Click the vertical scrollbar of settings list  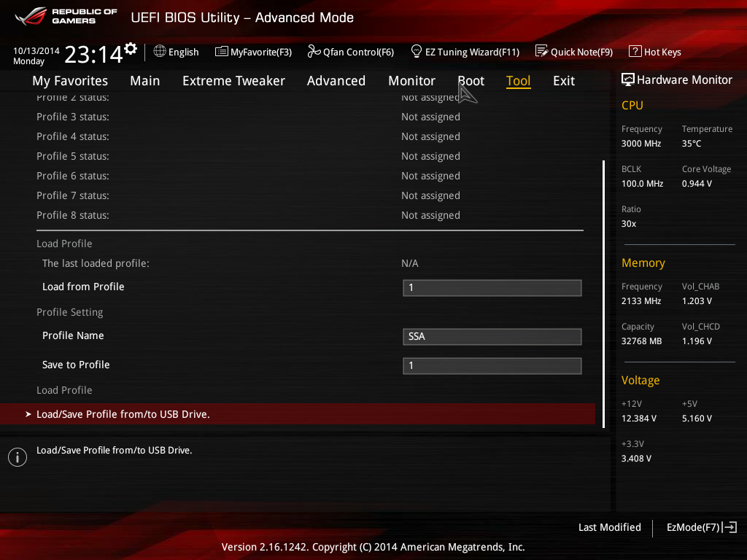[x=603, y=295]
